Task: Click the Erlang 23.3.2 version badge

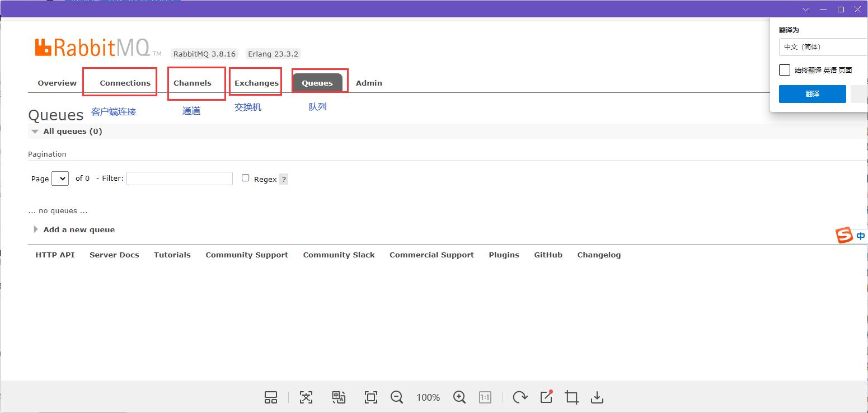Action: (273, 54)
